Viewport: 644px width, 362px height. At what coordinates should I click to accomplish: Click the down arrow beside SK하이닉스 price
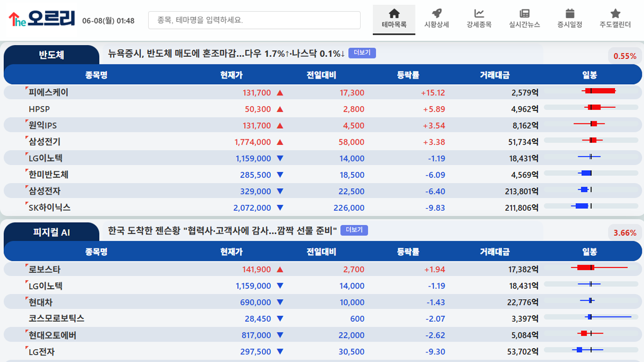coord(279,208)
